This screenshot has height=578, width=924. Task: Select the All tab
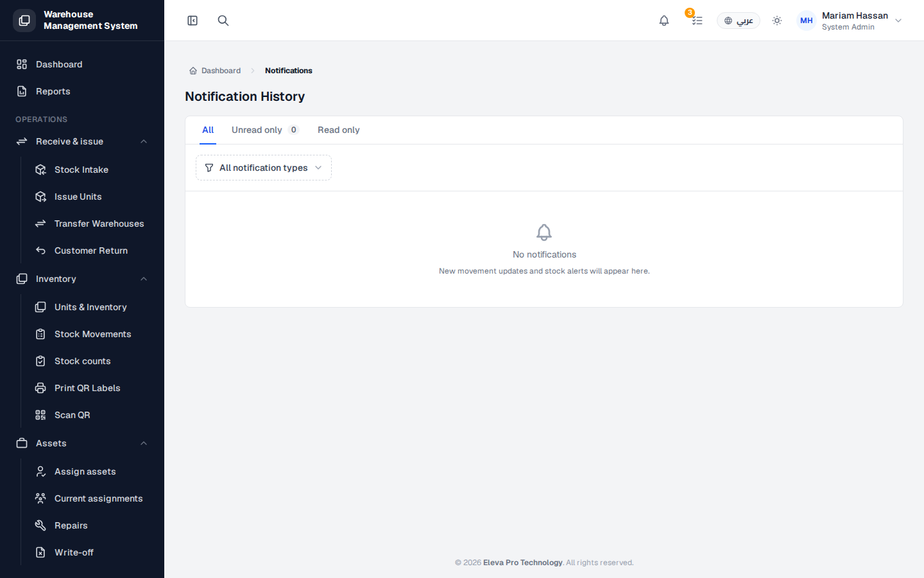208,130
